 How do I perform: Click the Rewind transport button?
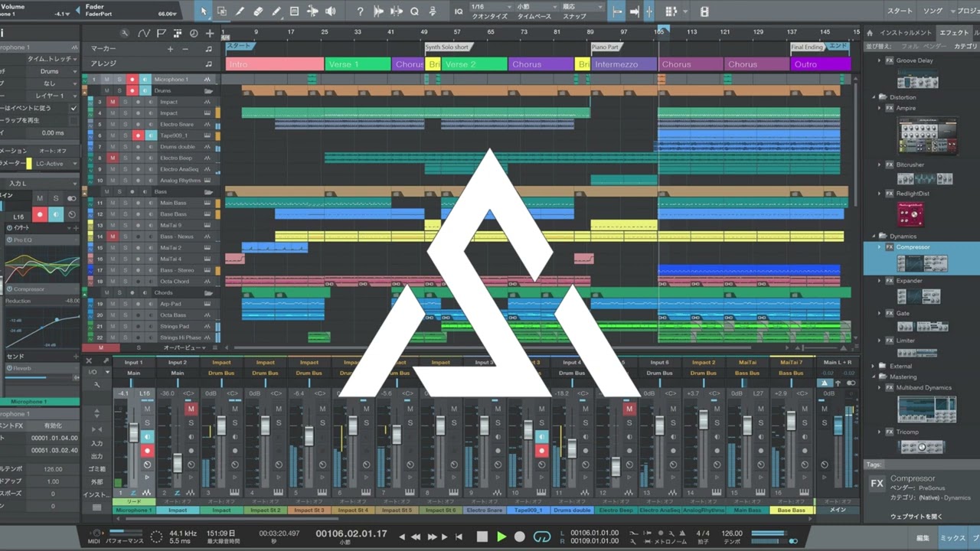tap(416, 536)
